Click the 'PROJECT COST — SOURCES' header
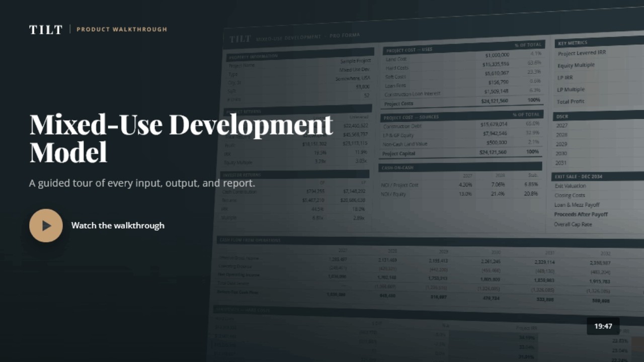The width and height of the screenshot is (644, 362). [x=411, y=117]
